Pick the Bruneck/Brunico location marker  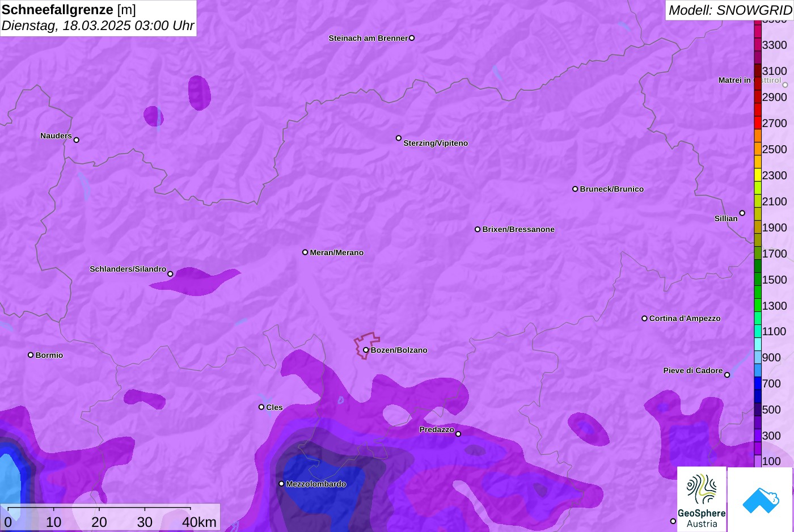tap(575, 189)
